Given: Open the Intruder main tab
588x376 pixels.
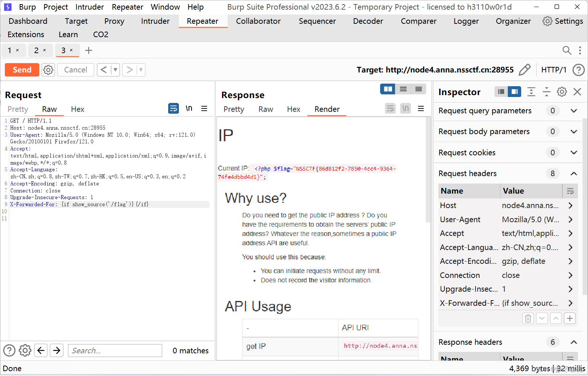Looking at the screenshot, I should tap(155, 21).
